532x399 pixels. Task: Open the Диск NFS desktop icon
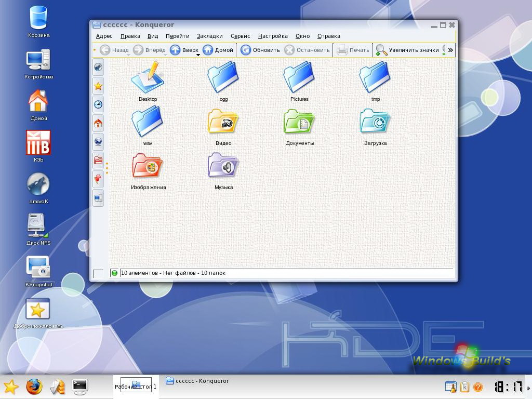coord(38,229)
